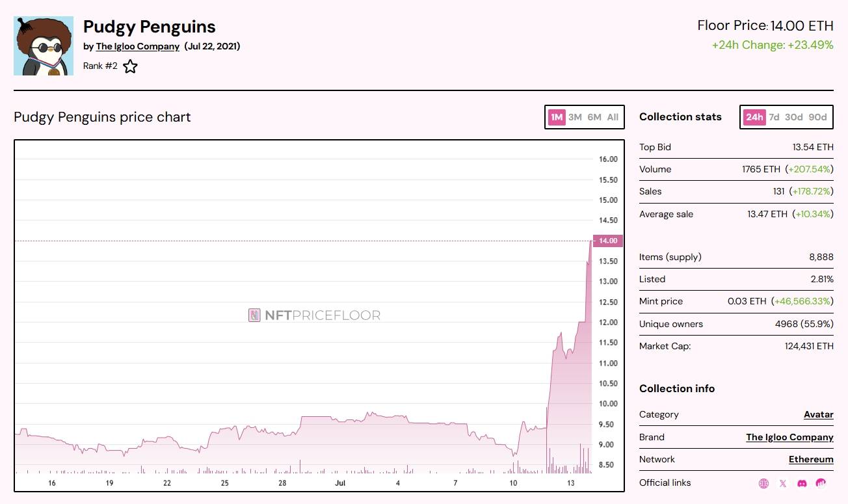This screenshot has width=848, height=504.
Task: Click the Listed 2.81% value
Action: [x=821, y=280]
